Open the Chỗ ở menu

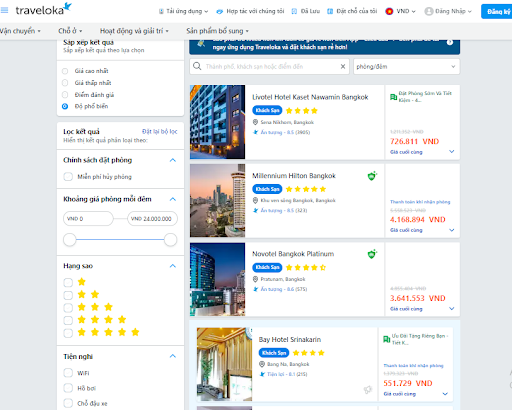point(70,31)
